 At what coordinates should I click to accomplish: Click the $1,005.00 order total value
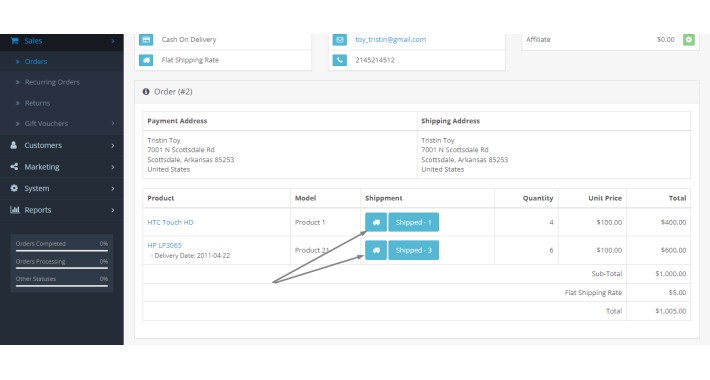tap(671, 311)
